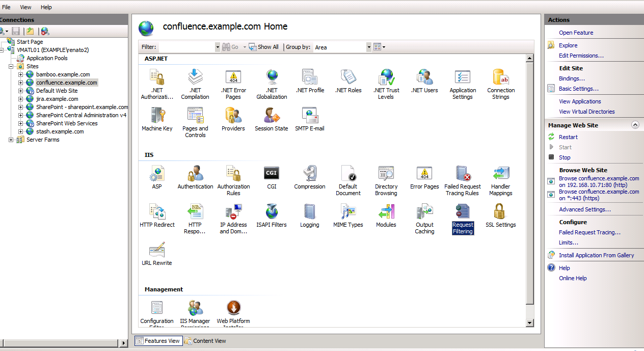Open SSL Settings feature
644x351 pixels.
click(x=501, y=215)
